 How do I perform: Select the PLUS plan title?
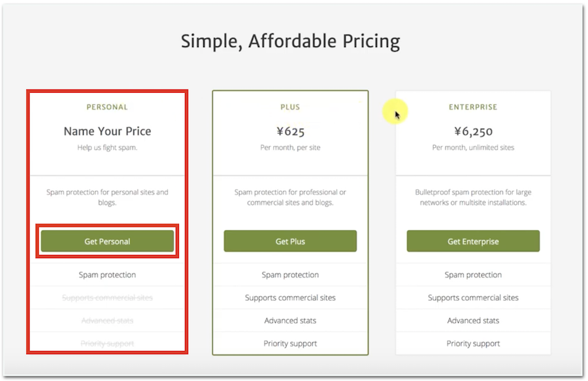[x=290, y=107]
